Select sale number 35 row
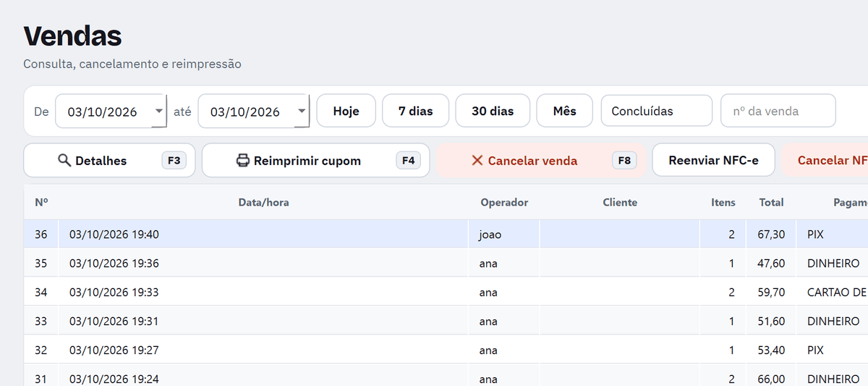 pos(446,264)
